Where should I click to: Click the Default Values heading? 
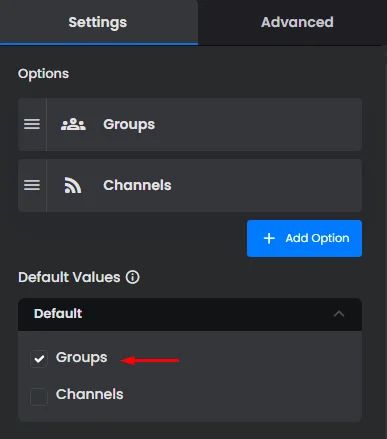(x=69, y=277)
